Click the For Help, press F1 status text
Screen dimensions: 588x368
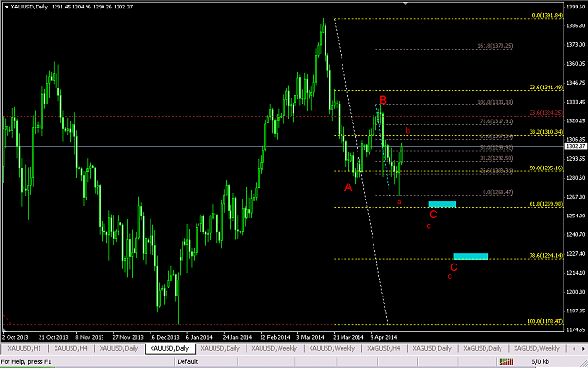pos(26,361)
